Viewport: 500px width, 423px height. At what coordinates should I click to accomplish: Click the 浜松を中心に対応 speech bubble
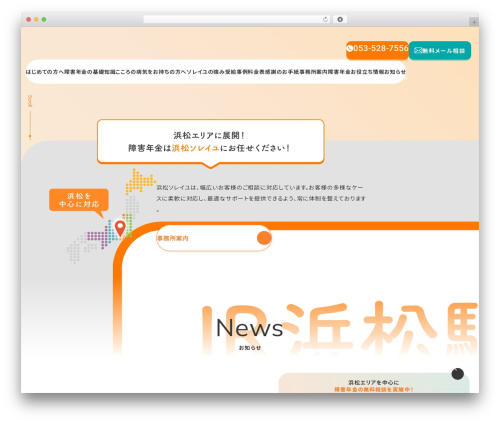pos(79,200)
